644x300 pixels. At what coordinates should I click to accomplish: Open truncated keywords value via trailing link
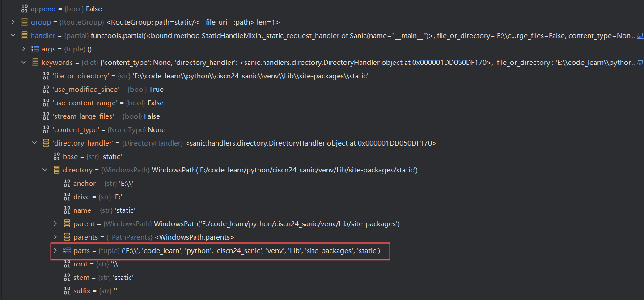637,63
